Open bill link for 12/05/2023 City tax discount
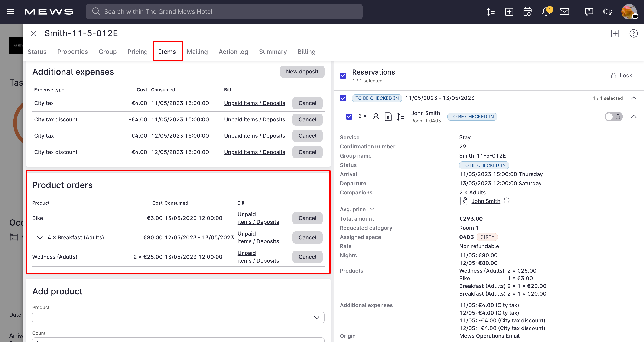644x342 pixels. coord(254,152)
